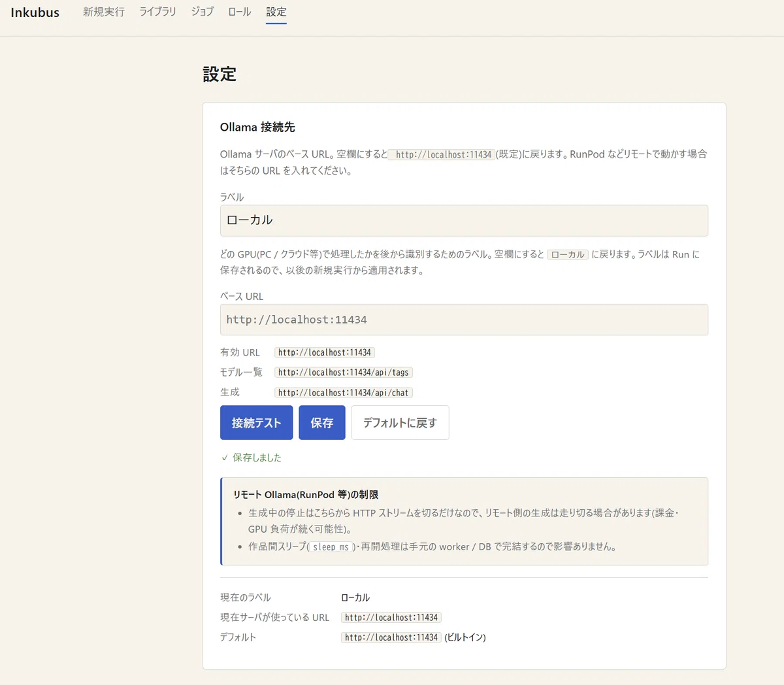The height and width of the screenshot is (685, 784).
Task: Click the 有効 URL value http://localhost:11434
Action: click(x=325, y=352)
